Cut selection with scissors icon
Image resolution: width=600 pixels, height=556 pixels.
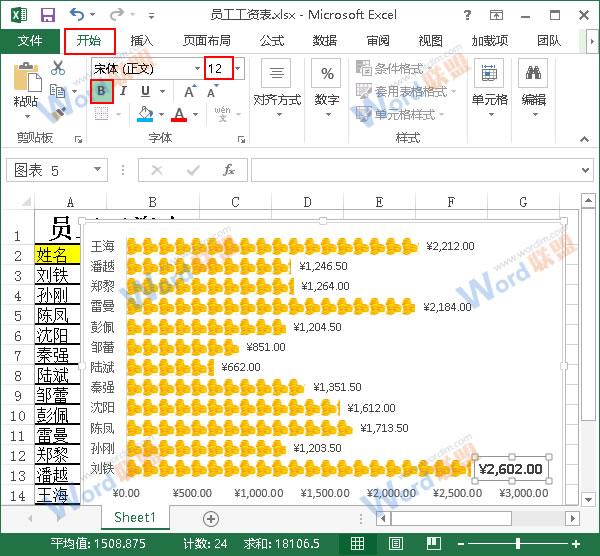tap(58, 67)
